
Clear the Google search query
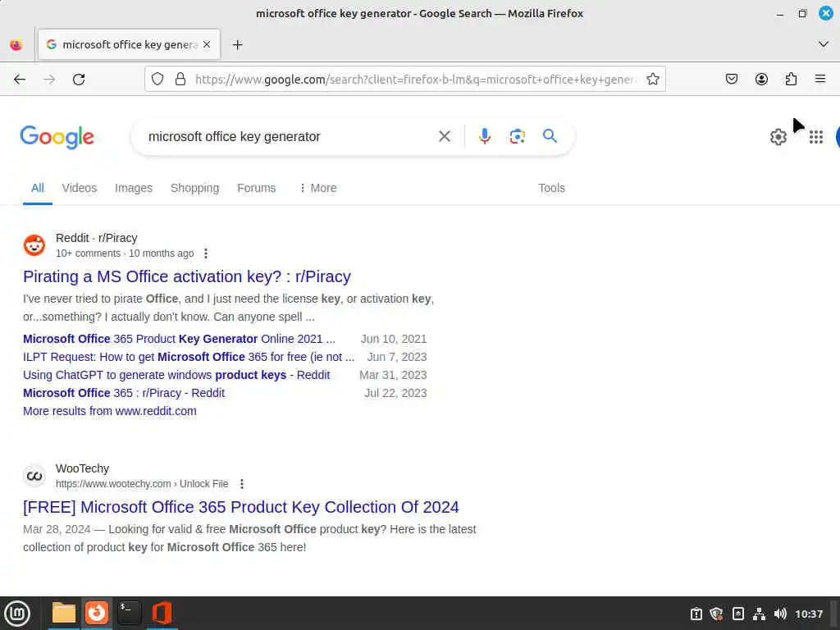point(444,137)
